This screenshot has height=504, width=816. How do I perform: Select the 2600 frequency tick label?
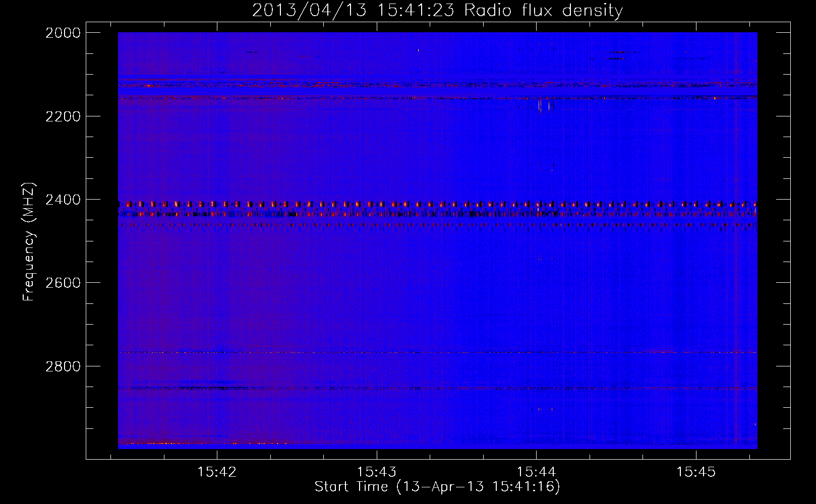[x=63, y=283]
